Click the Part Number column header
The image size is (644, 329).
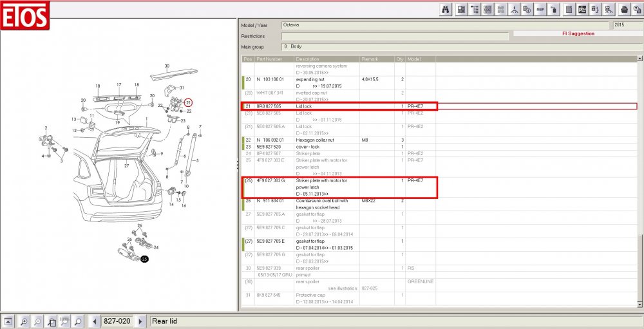click(x=274, y=59)
